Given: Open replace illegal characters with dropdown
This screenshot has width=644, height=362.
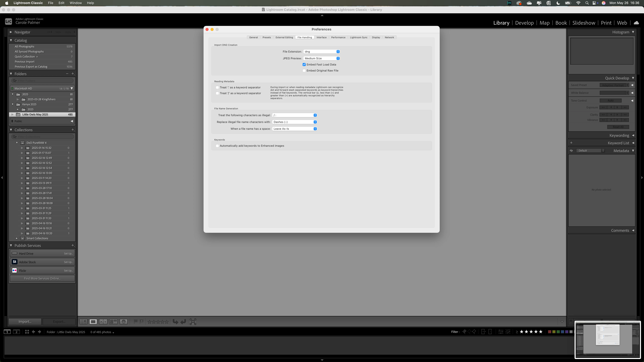Looking at the screenshot, I should point(294,122).
